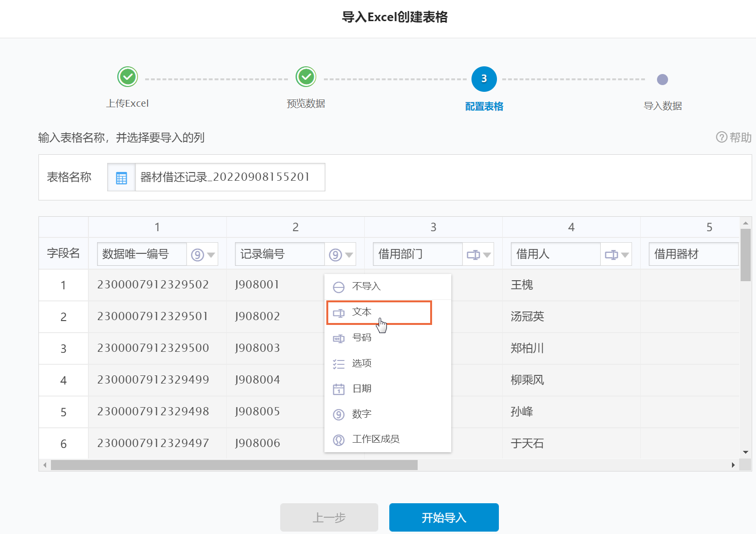
Task: Click the 日期 calendar icon in menu
Action: tap(339, 389)
